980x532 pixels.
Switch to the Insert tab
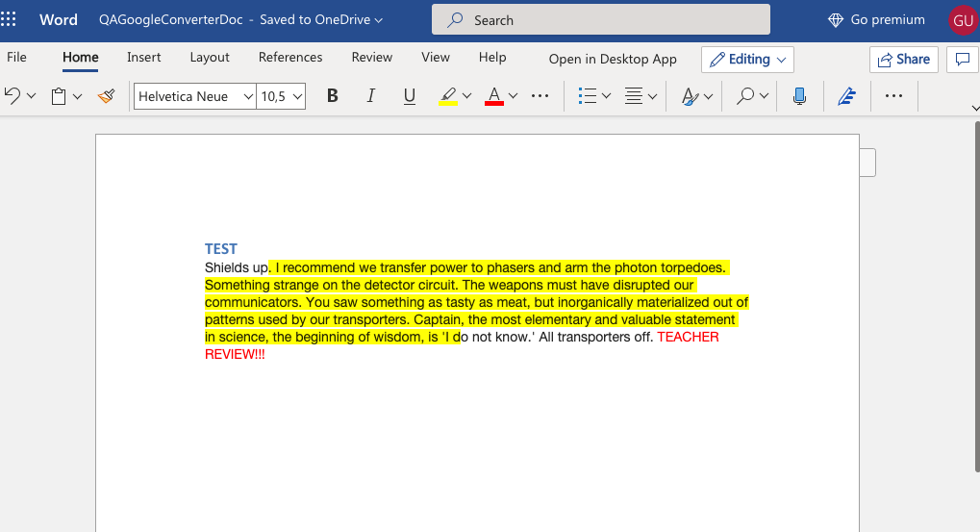click(143, 57)
